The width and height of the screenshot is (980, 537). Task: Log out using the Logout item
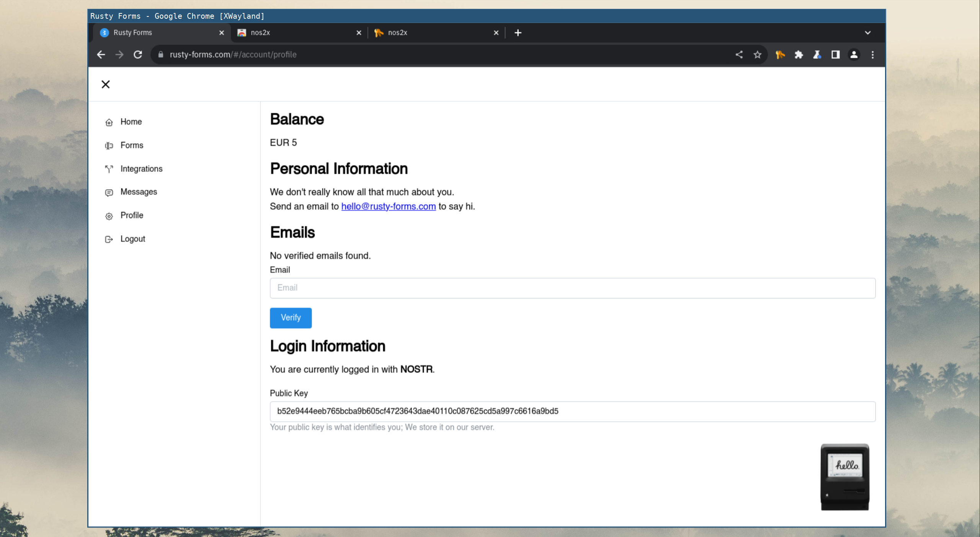(132, 239)
